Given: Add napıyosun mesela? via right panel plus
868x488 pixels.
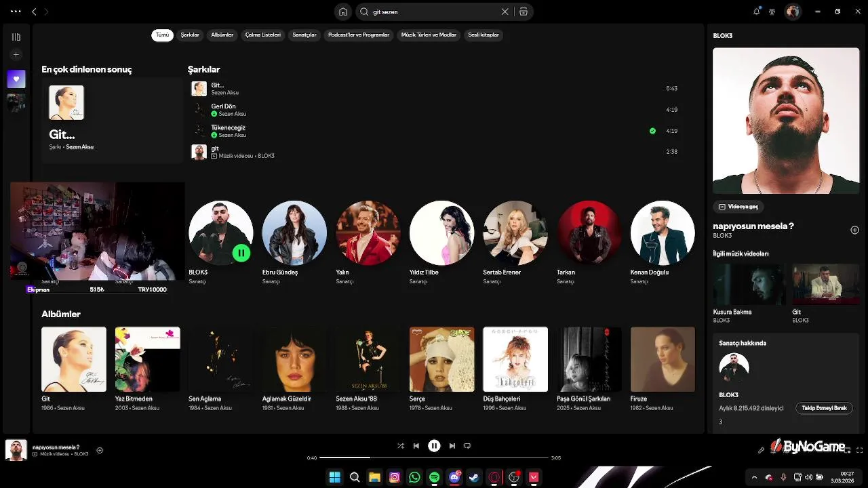Looking at the screenshot, I should point(854,230).
